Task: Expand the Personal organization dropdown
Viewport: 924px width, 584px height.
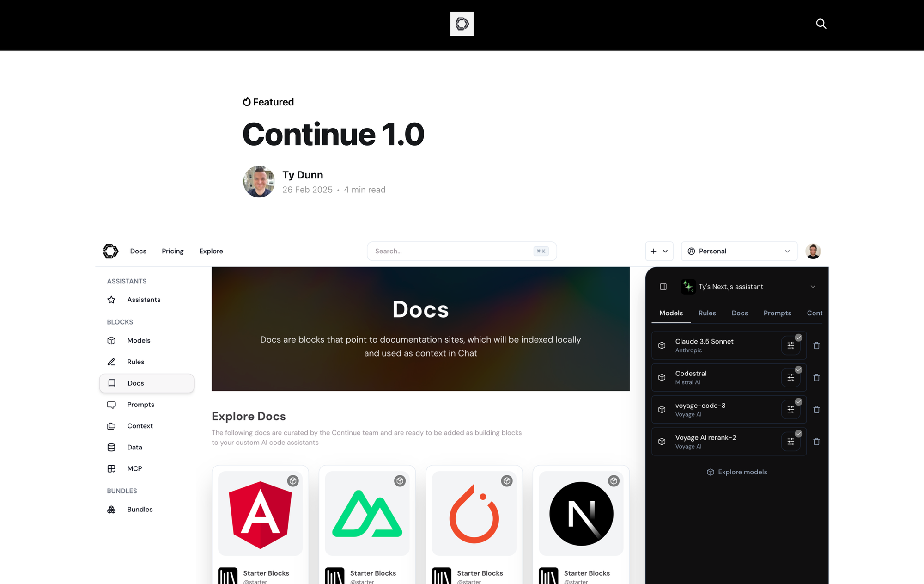Action: click(x=739, y=251)
